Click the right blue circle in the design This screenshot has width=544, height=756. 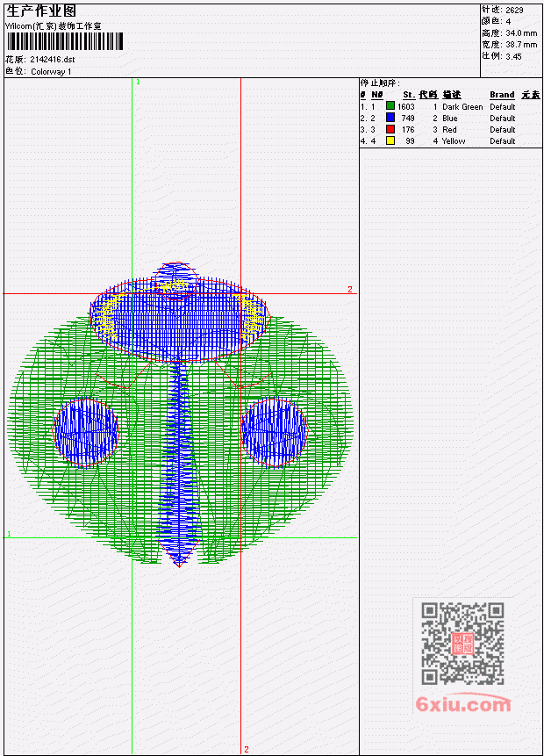[274, 433]
